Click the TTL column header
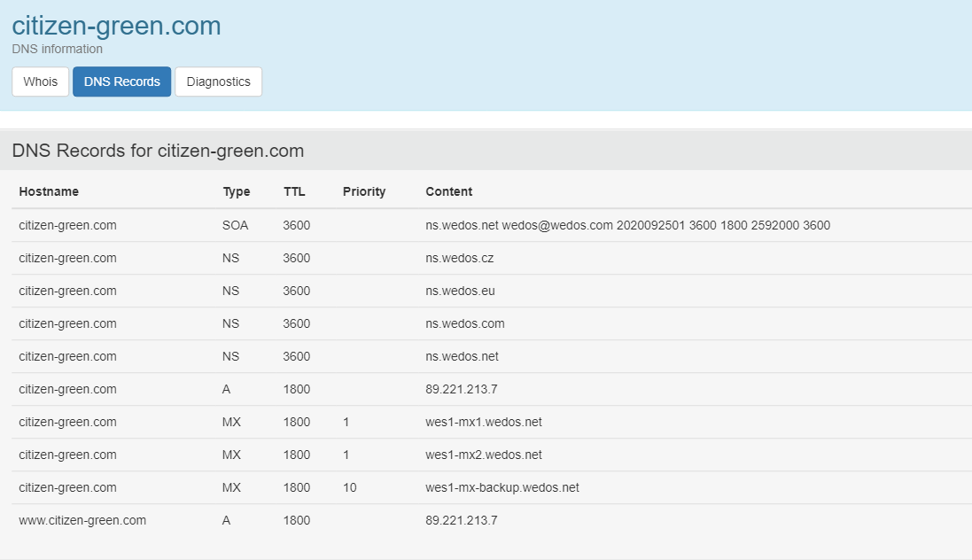 294,191
